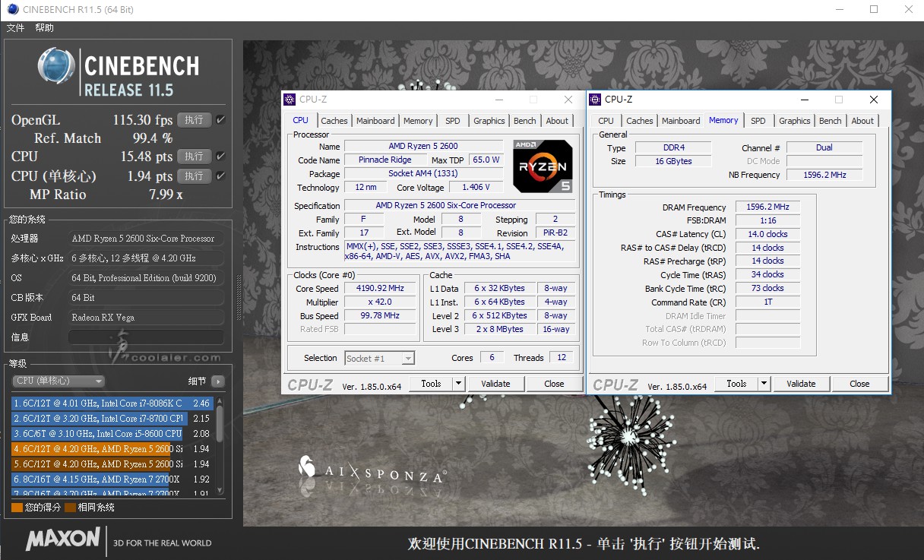
Task: Click the CAS# Latency 14.0 clocks value
Action: click(767, 235)
